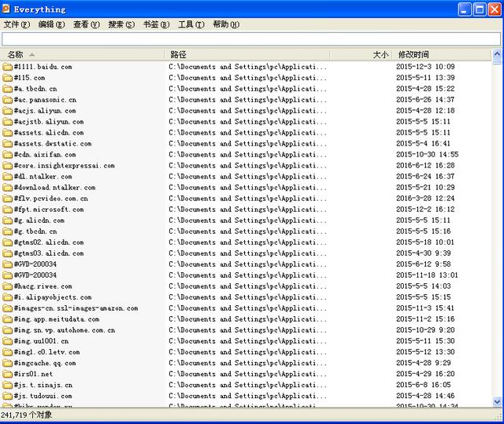Open the 书签 bookmarks menu

(156, 24)
